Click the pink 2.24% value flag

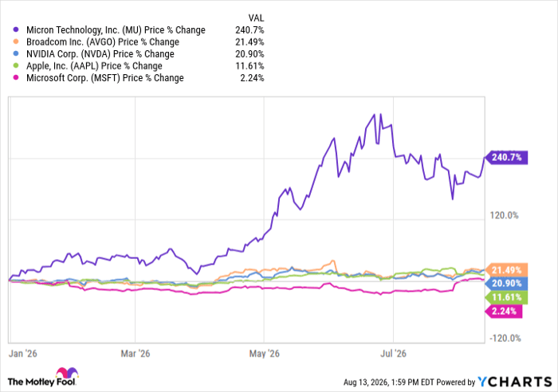pyautogui.click(x=504, y=312)
